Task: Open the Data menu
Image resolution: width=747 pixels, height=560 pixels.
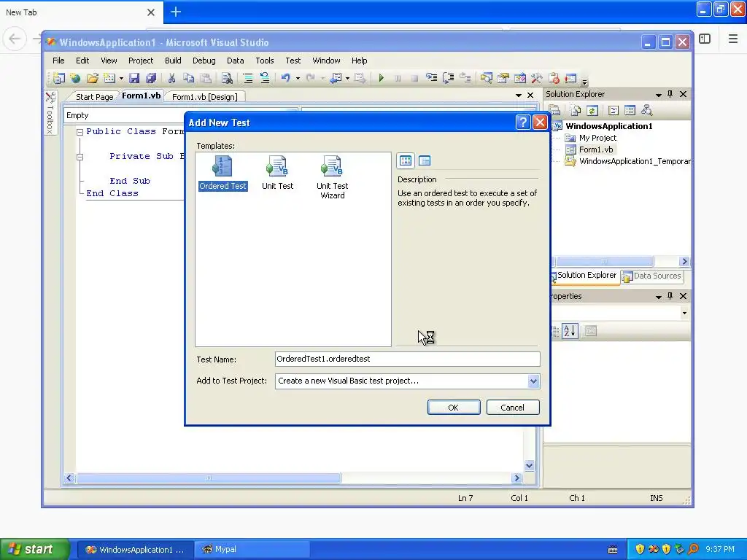Action: [x=236, y=61]
